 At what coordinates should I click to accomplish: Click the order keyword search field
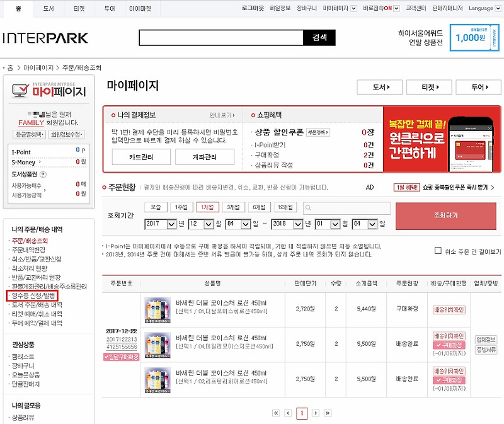347,208
